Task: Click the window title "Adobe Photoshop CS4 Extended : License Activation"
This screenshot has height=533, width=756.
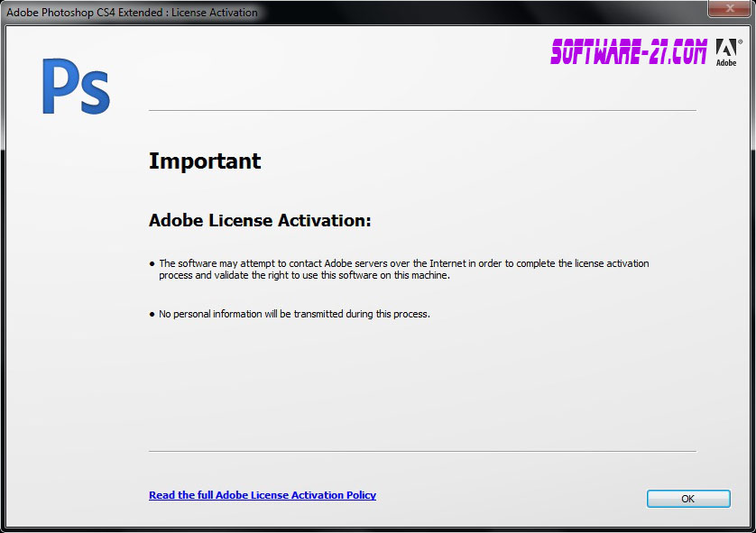Action: [132, 13]
